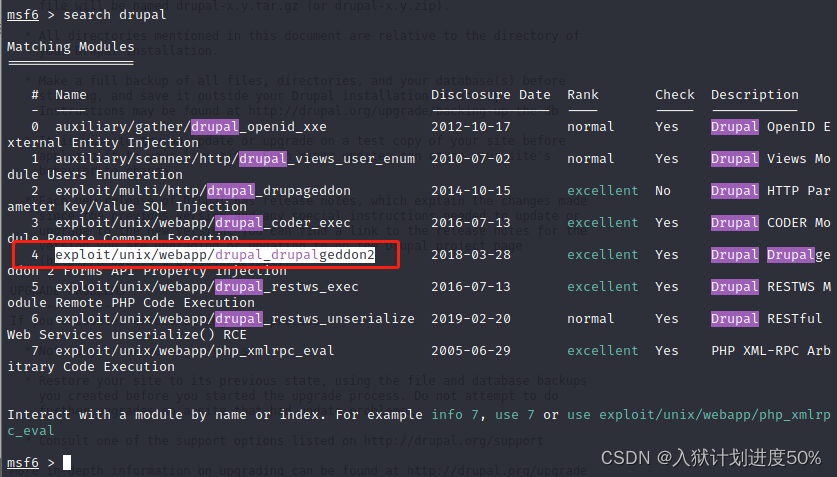The width and height of the screenshot is (837, 477).
Task: Click 'Yes' check value of drupalgeddon2 row
Action: click(x=667, y=255)
